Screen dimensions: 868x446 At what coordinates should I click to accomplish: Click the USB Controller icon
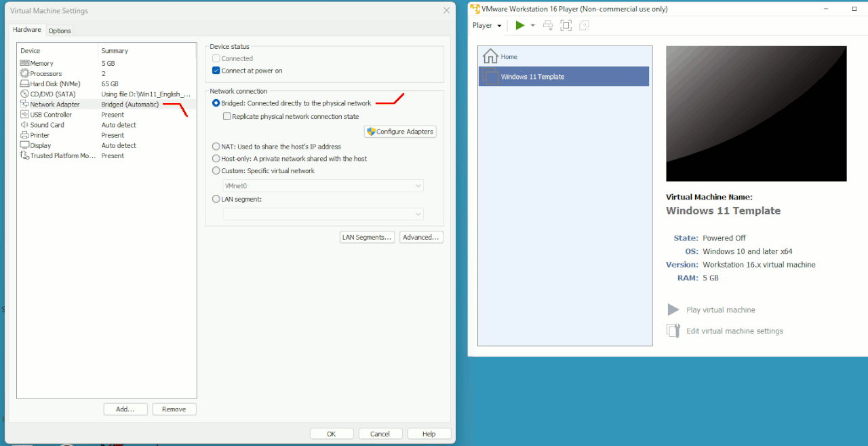24,114
